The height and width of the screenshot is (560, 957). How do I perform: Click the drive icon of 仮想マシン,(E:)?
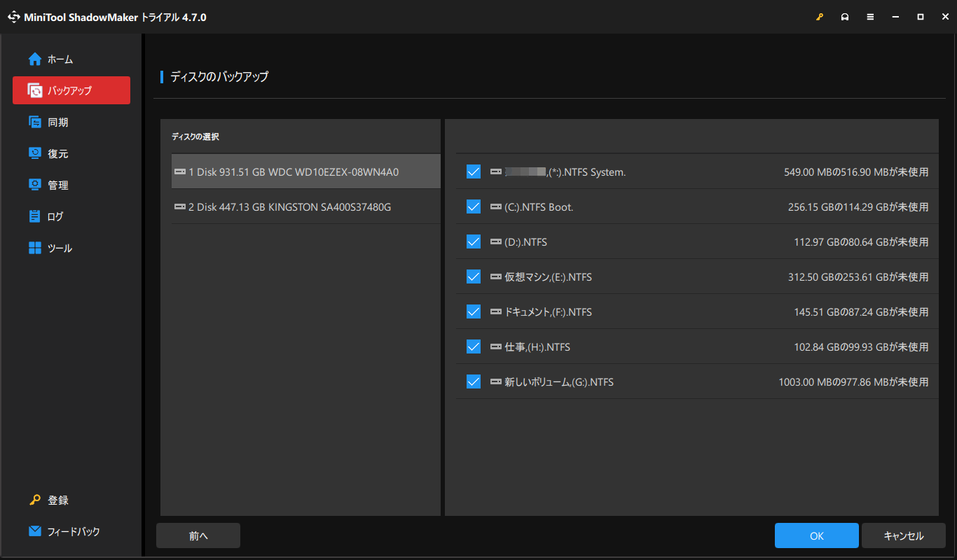(x=496, y=276)
